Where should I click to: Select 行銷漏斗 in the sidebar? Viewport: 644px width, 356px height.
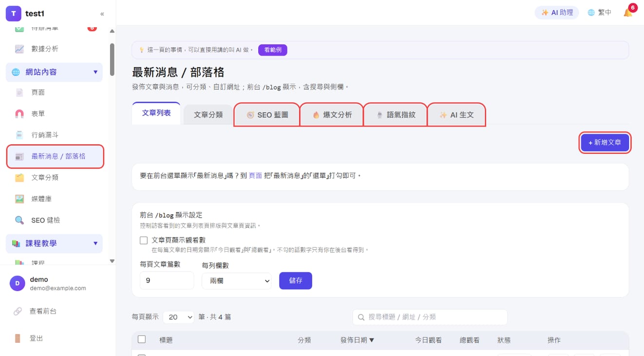(x=54, y=135)
